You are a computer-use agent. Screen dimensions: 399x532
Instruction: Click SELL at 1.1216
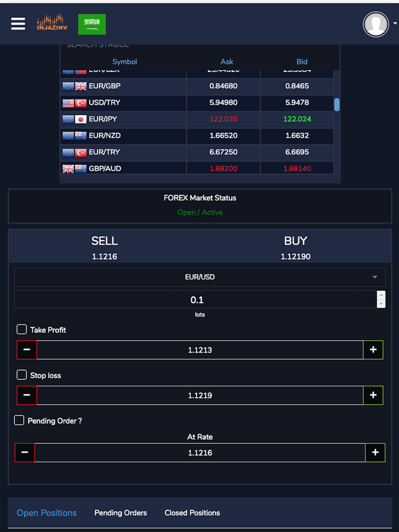[x=105, y=247]
